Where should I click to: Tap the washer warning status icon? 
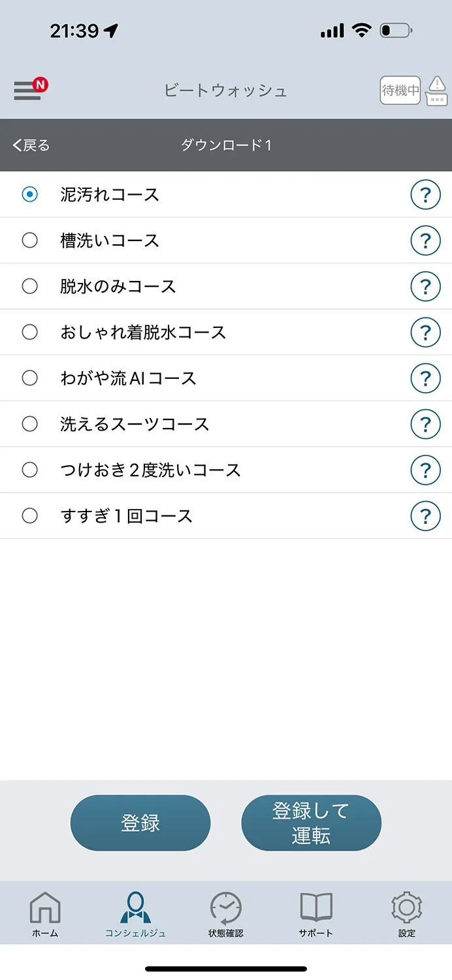pyautogui.click(x=436, y=91)
